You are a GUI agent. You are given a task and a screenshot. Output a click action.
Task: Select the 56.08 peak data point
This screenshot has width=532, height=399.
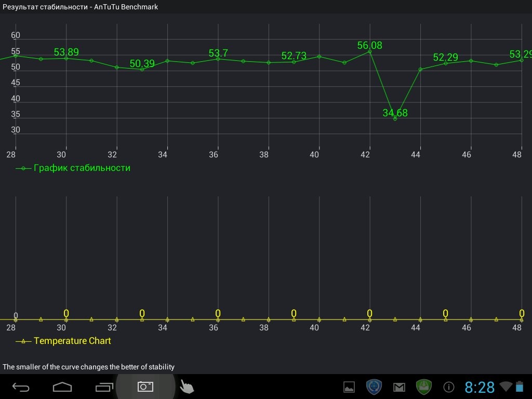(369, 51)
